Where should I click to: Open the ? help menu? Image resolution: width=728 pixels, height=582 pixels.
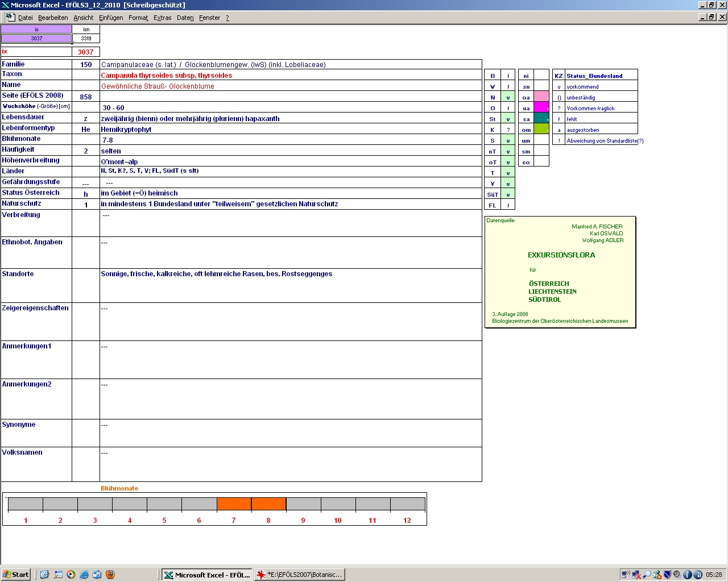(x=227, y=18)
